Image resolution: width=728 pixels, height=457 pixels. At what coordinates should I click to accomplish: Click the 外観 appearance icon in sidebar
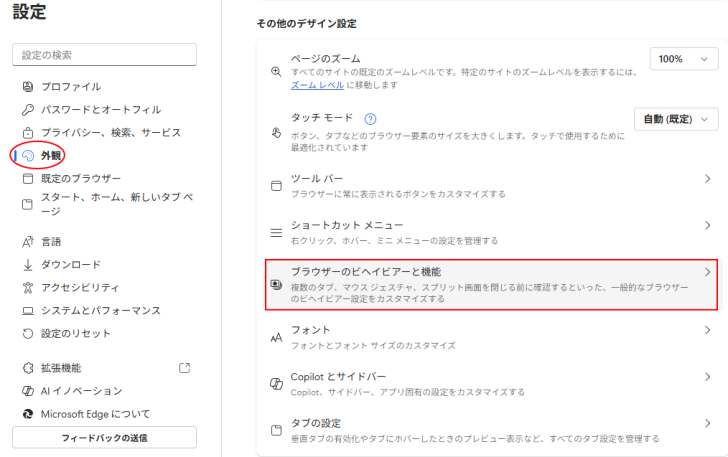click(28, 156)
